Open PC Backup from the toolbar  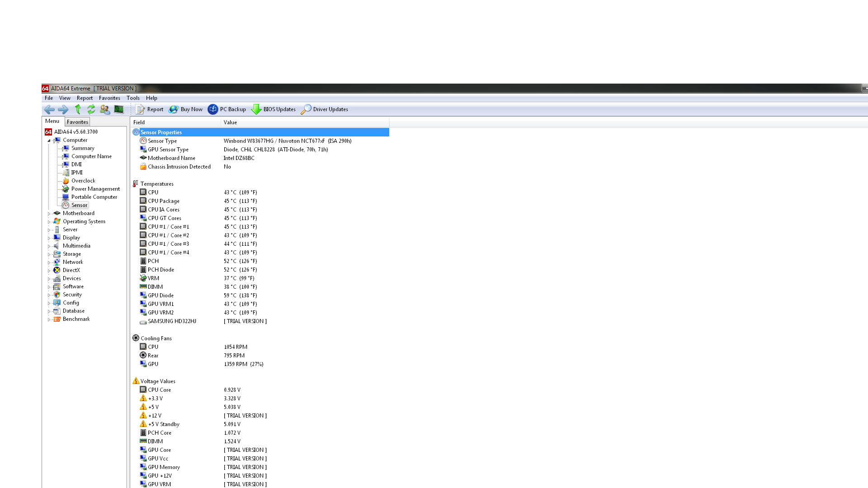click(227, 109)
